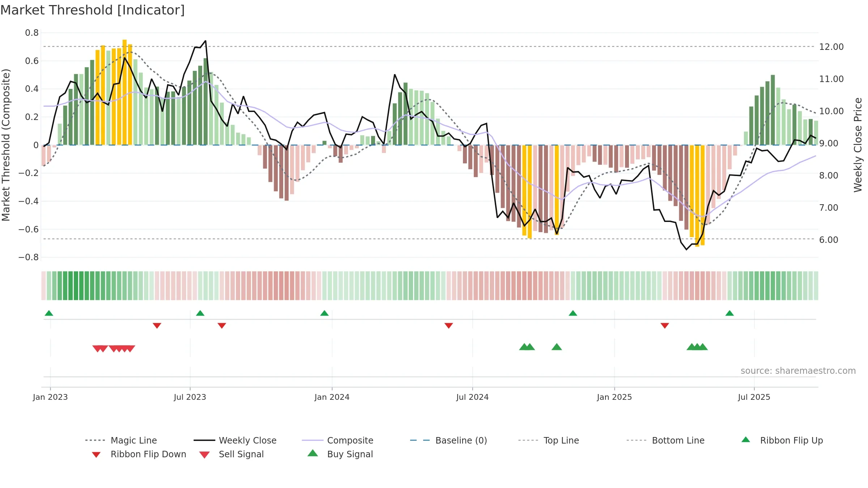
Task: Click the 6.00 right-axis tick label
Action: coord(829,240)
